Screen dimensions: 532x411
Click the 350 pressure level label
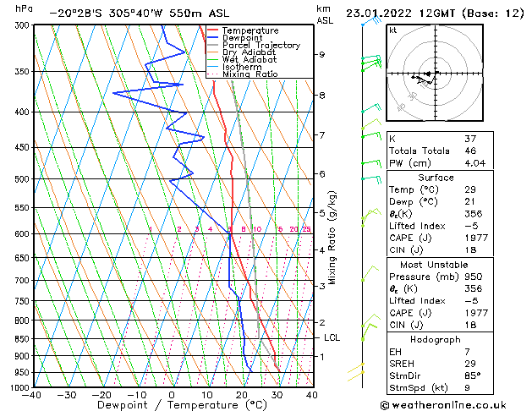click(24, 72)
